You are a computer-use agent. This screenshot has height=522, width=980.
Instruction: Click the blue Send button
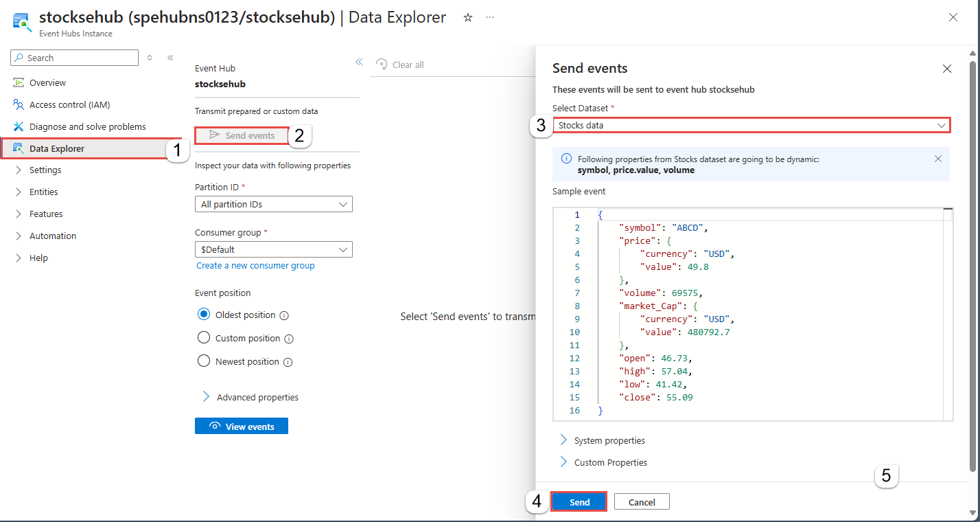coord(579,502)
